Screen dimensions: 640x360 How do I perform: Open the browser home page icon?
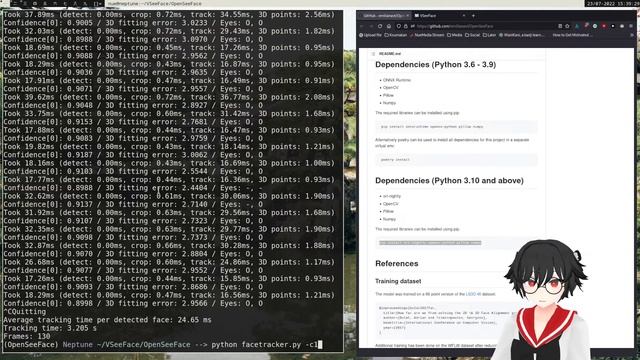click(389, 26)
